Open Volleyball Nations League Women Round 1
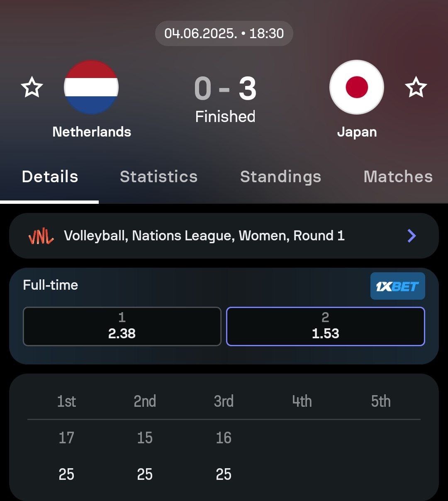The image size is (448, 501). point(204,236)
